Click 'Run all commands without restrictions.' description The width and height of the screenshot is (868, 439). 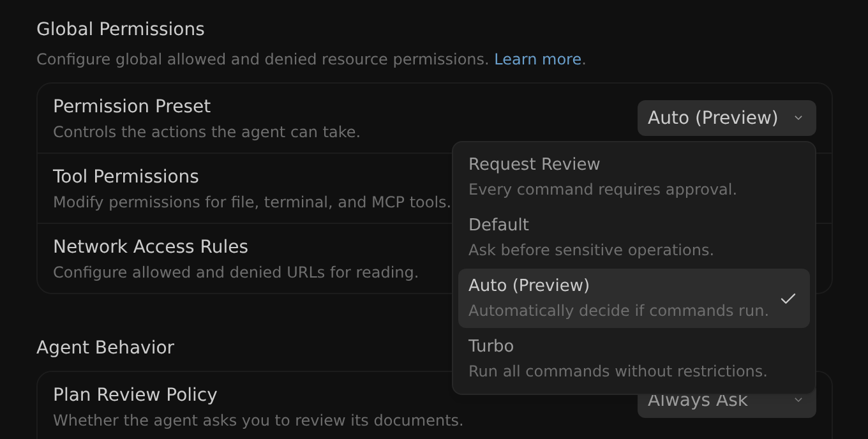coord(618,371)
